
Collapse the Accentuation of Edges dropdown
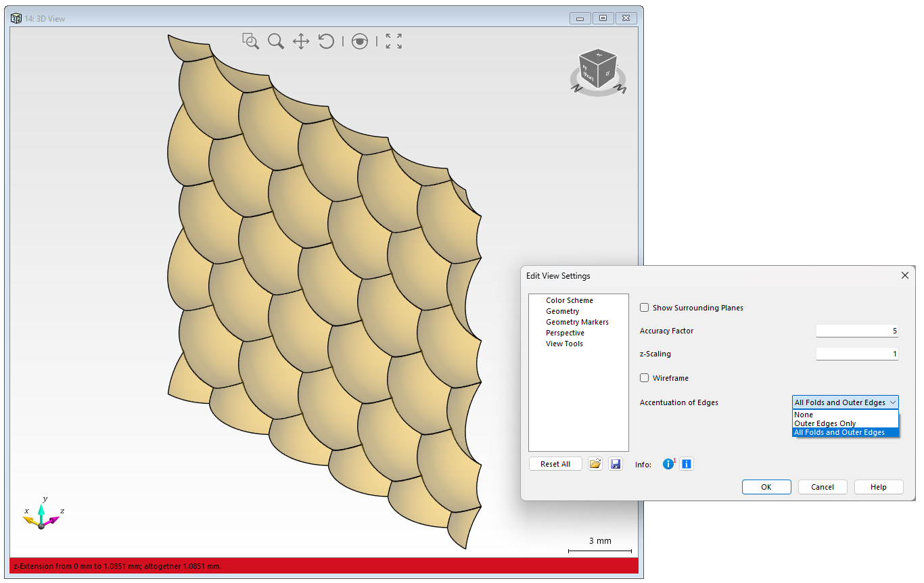(x=846, y=402)
